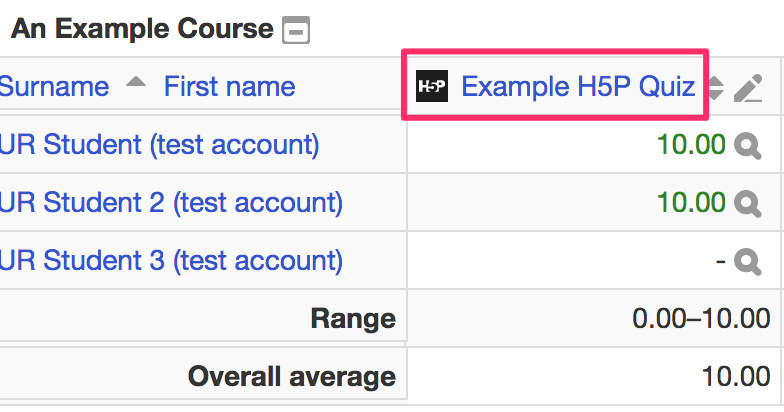This screenshot has width=784, height=412.
Task: Collapse the An Example Course category
Action: [296, 30]
